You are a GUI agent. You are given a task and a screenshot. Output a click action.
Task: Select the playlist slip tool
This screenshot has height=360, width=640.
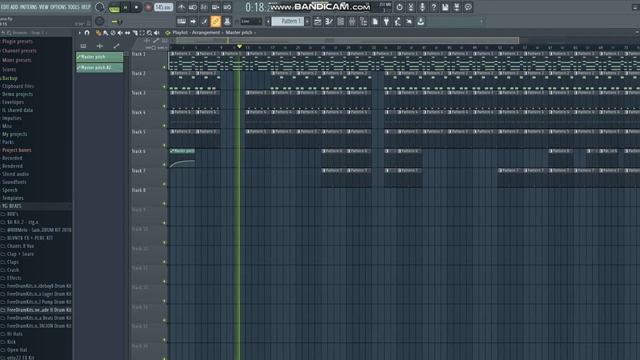pyautogui.click(x=127, y=33)
